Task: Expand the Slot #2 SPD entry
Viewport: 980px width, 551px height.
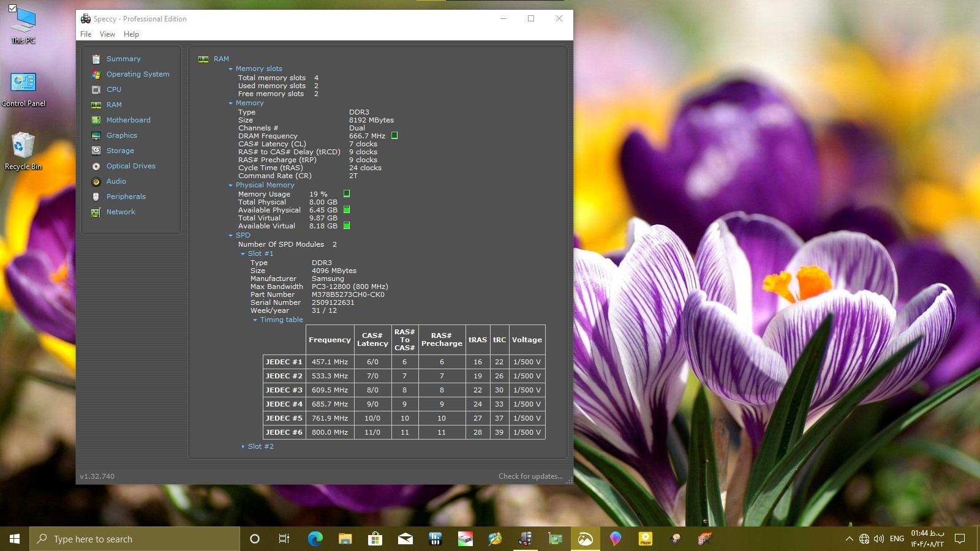Action: point(243,447)
